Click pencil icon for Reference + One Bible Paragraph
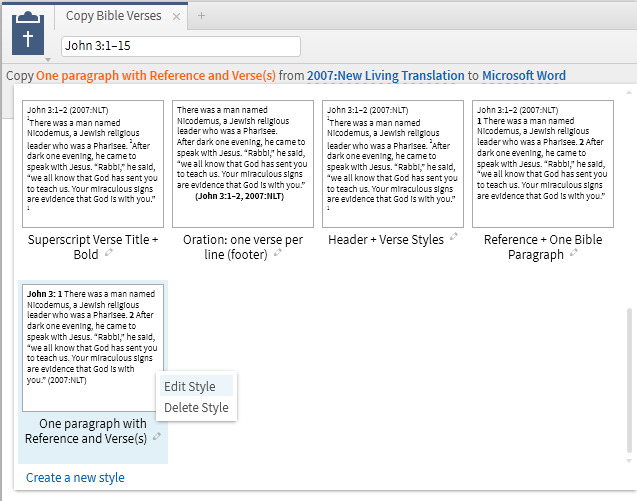Screen dimensions: 637x501 [574, 253]
